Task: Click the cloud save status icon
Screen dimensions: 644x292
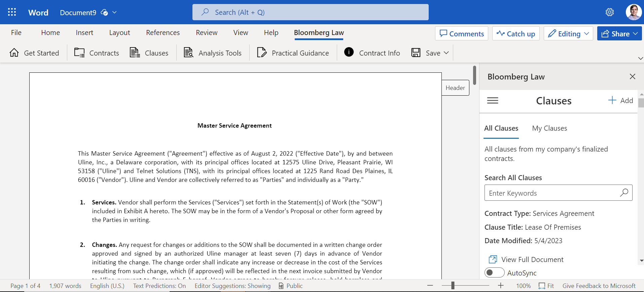Action: pyautogui.click(x=104, y=12)
